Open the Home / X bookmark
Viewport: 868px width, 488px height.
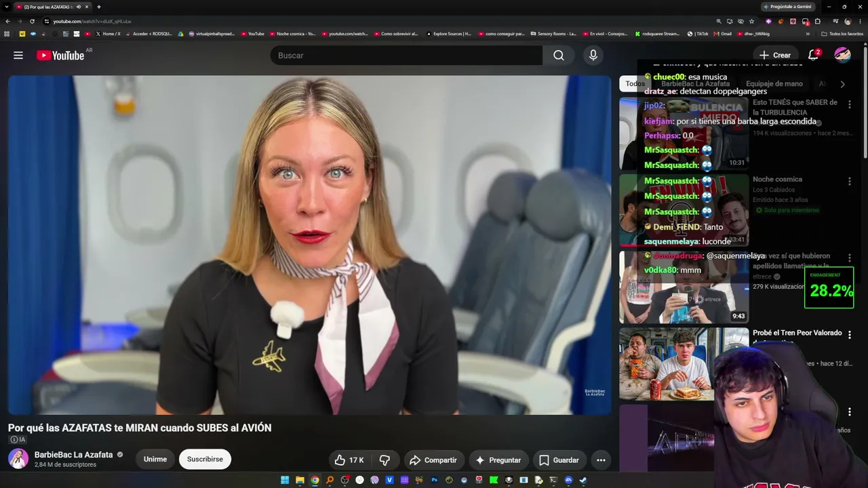pos(107,34)
